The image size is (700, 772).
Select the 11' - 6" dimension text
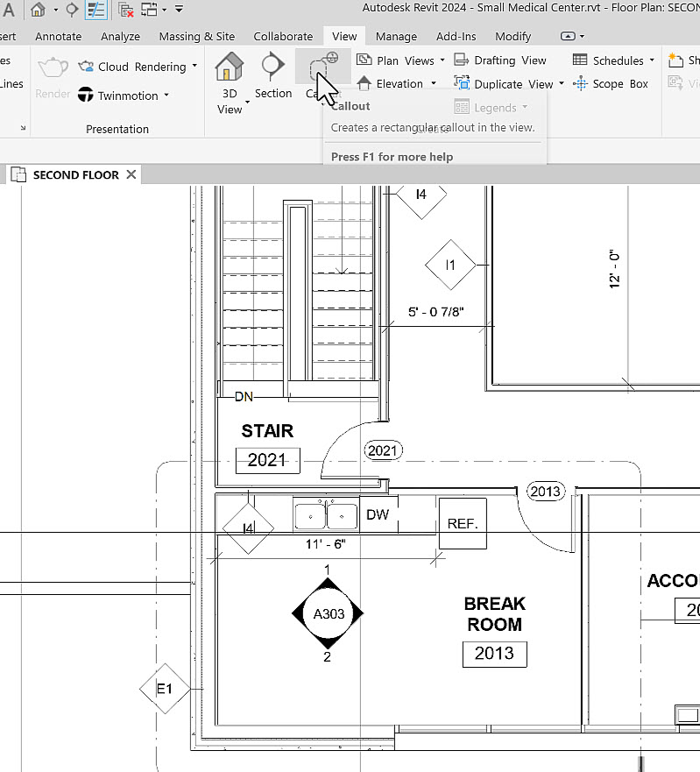pyautogui.click(x=325, y=544)
